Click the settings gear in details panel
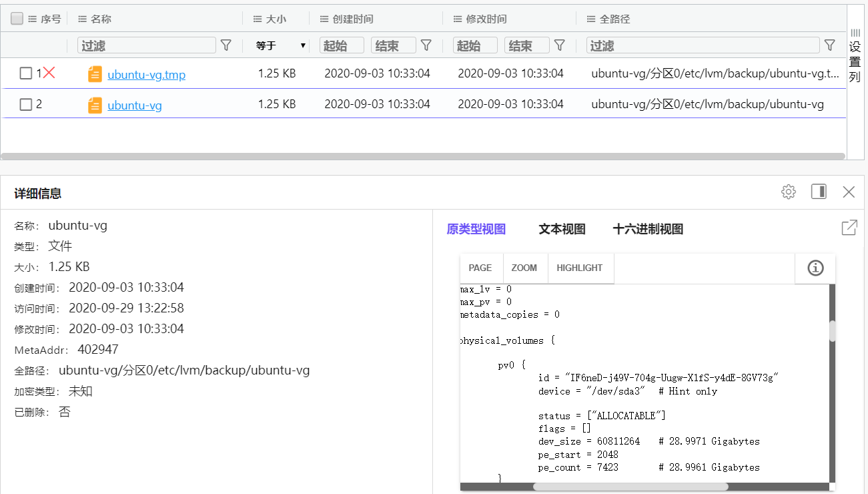 click(789, 192)
